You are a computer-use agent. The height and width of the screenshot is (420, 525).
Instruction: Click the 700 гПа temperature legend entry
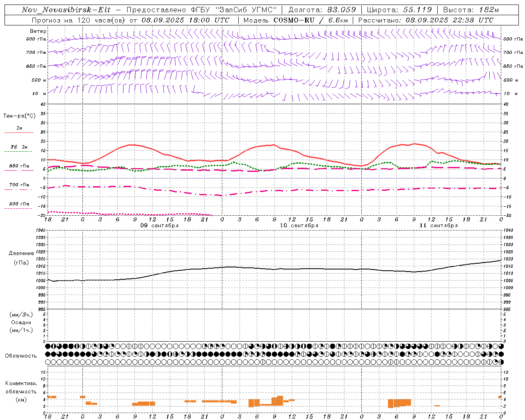pos(19,185)
